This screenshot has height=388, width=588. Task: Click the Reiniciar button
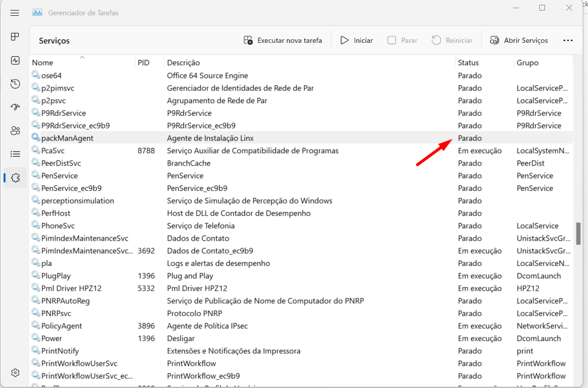point(452,41)
